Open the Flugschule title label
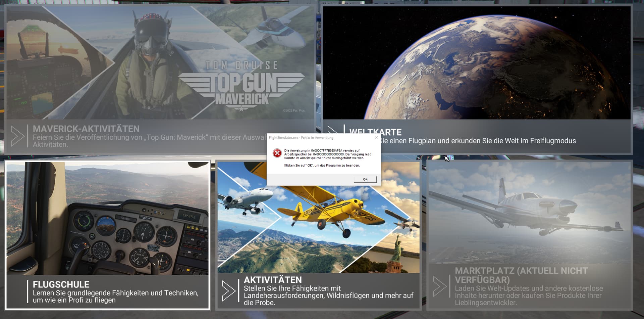Image resolution: width=644 pixels, height=319 pixels. pyautogui.click(x=61, y=284)
